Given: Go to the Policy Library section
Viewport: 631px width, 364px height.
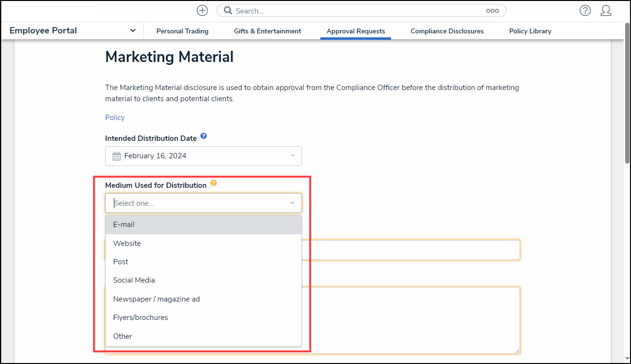Looking at the screenshot, I should pos(530,30).
